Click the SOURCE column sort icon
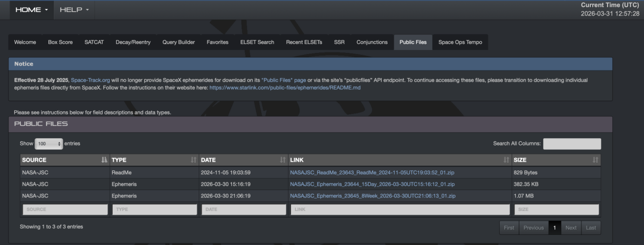Viewport: 644px width, 245px height. 104,160
